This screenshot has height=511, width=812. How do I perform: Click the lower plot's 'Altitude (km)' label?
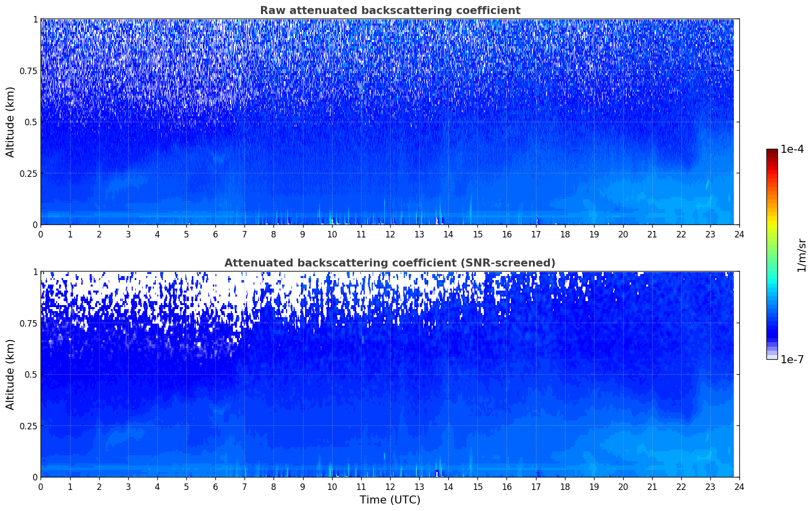(x=10, y=374)
